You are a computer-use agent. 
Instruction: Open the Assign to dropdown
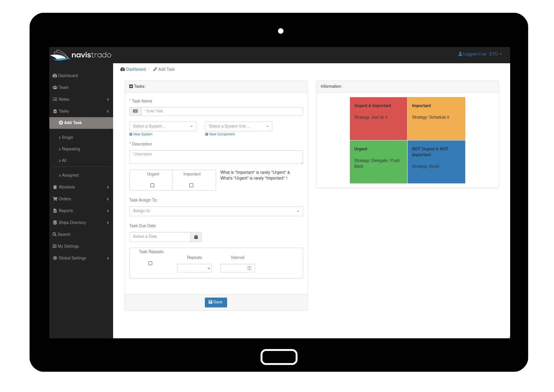pos(216,211)
